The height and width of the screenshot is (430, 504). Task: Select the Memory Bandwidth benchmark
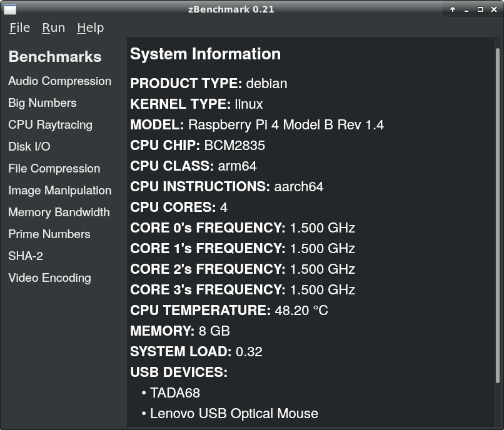point(59,212)
